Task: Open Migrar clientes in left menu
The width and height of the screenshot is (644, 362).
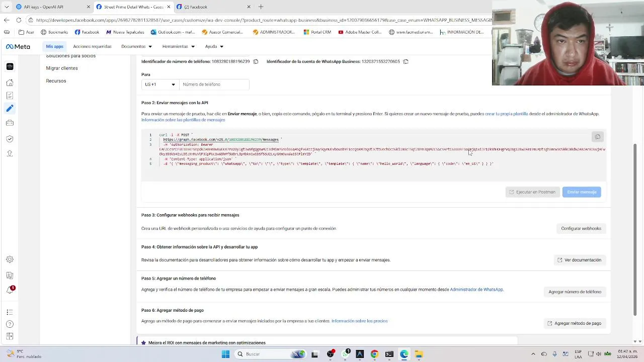Action: point(62,68)
